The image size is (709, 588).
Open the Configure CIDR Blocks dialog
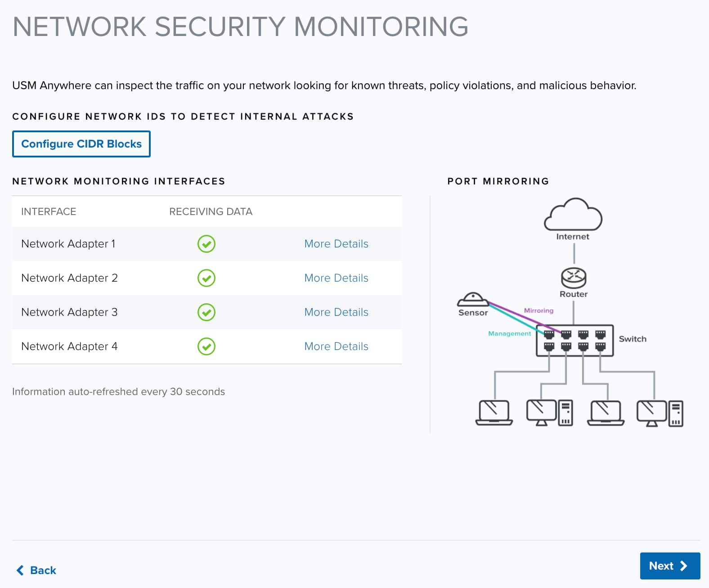81,144
